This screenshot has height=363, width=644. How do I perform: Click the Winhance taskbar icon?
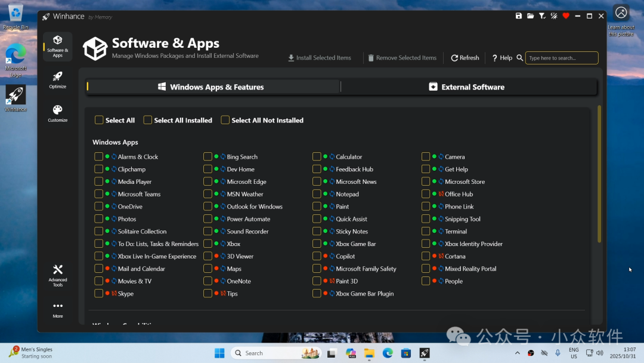click(x=425, y=353)
